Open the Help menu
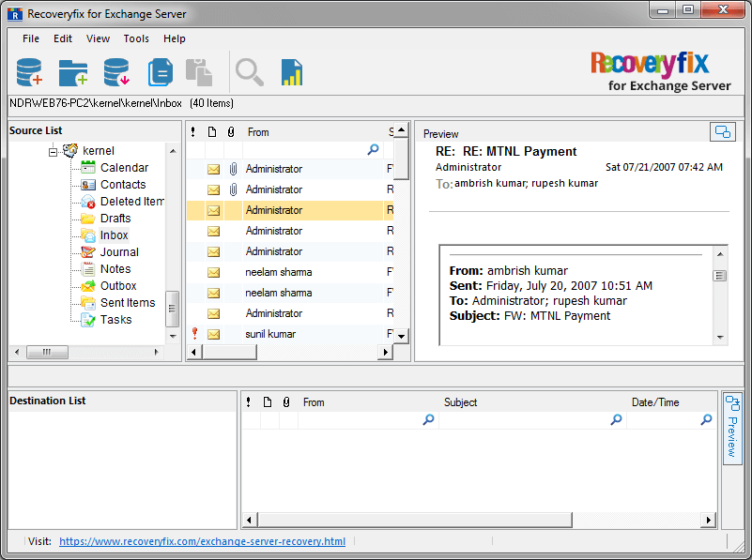752x560 pixels. click(x=174, y=38)
